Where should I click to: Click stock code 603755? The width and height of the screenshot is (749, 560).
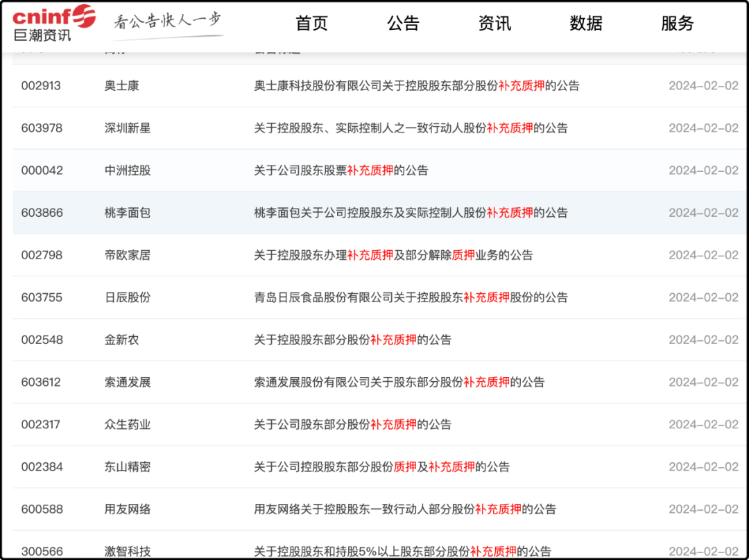(42, 297)
